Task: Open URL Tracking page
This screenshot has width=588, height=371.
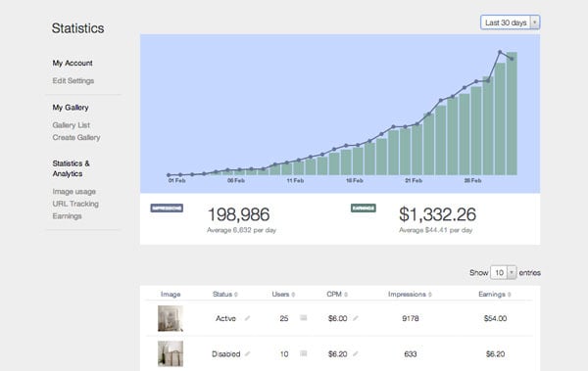Action: (x=75, y=204)
